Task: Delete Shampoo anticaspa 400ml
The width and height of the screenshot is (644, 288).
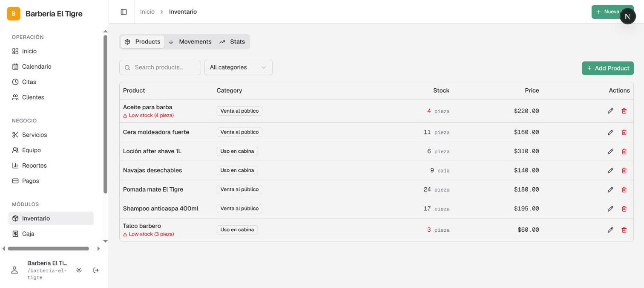Action: (x=624, y=209)
